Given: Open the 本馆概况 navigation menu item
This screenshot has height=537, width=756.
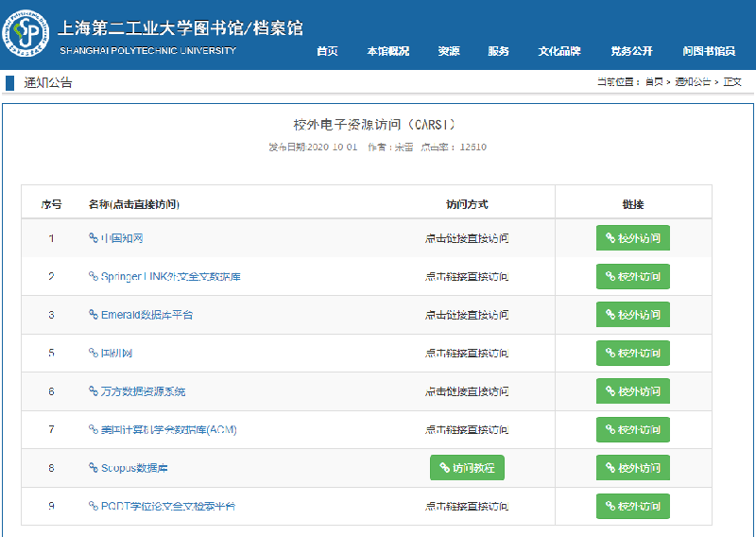Looking at the screenshot, I should click(x=388, y=51).
